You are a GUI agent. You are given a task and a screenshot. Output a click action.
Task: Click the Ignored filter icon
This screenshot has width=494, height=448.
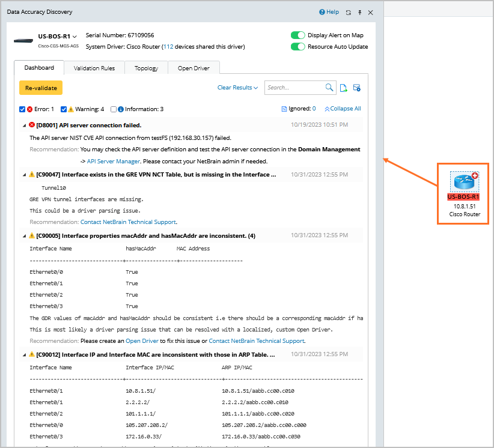[284, 109]
